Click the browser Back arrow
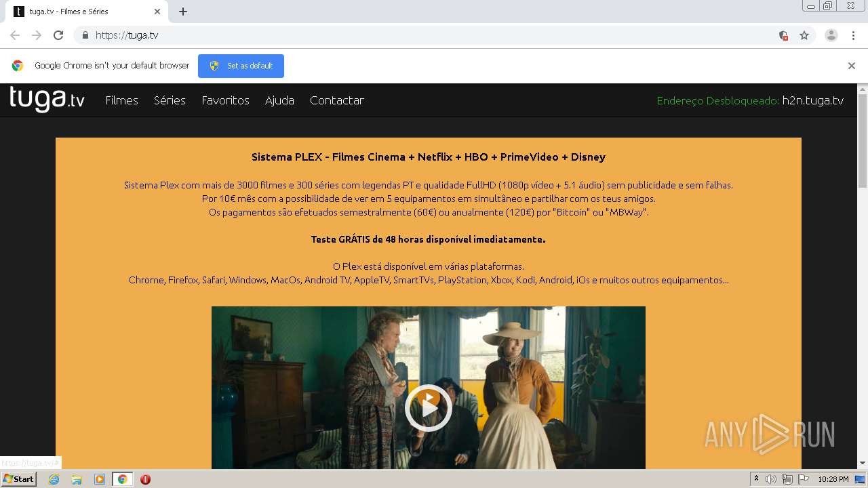This screenshot has width=868, height=488. 15,35
